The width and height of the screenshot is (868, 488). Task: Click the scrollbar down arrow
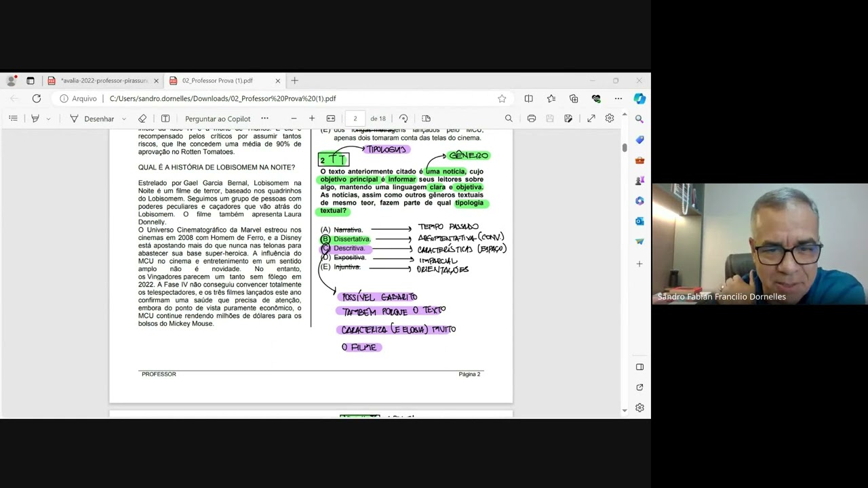click(x=625, y=410)
